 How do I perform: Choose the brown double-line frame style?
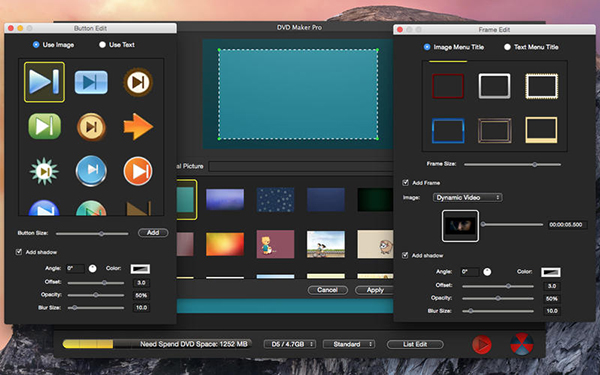coord(494,131)
